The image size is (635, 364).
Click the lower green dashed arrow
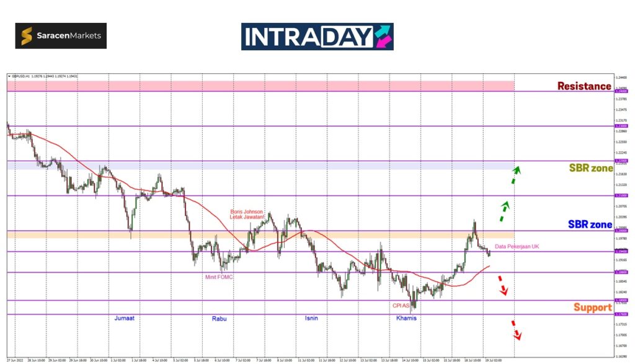point(505,211)
